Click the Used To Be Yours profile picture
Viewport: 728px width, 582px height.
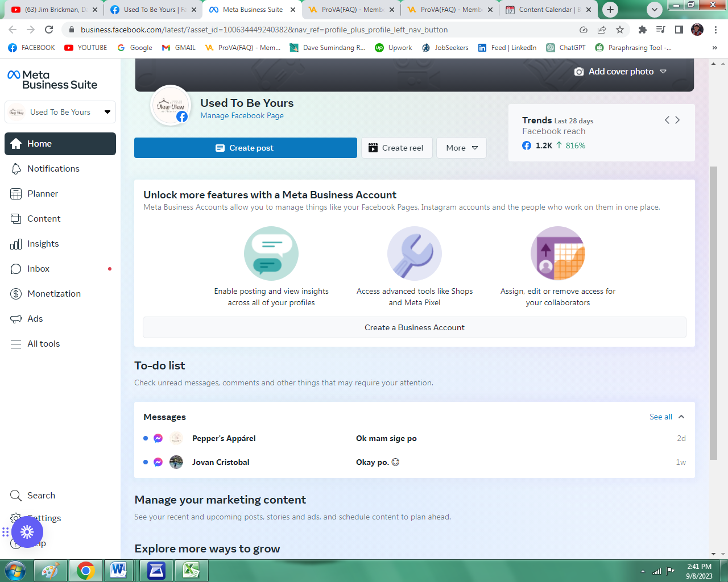171,106
